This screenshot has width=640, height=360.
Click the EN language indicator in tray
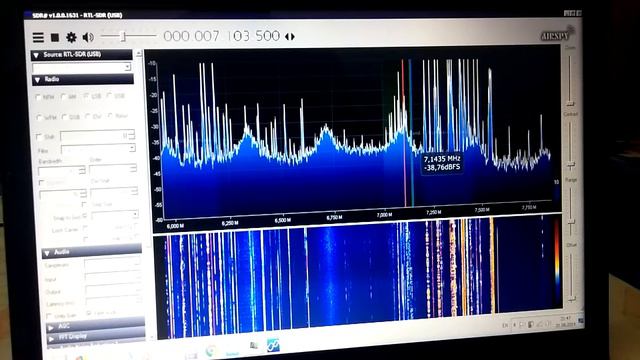point(505,325)
